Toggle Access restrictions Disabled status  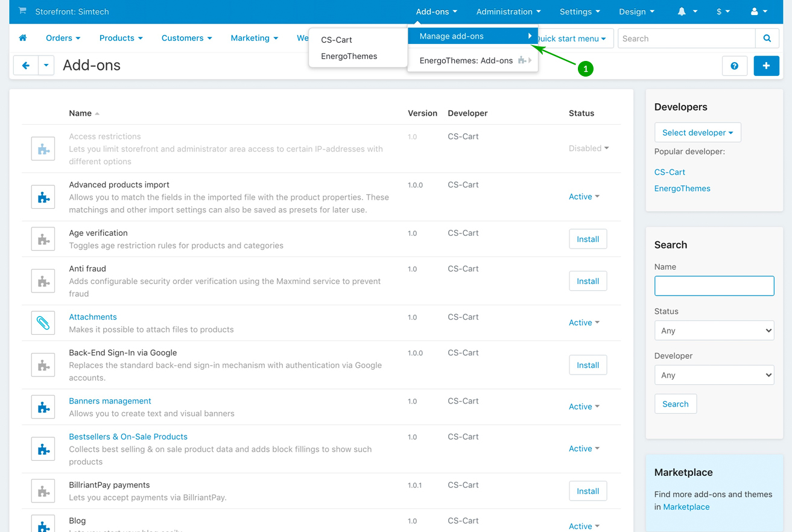(x=588, y=148)
